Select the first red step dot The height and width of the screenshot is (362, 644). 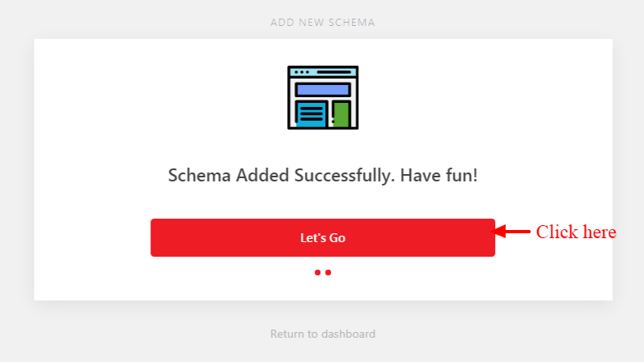[317, 272]
